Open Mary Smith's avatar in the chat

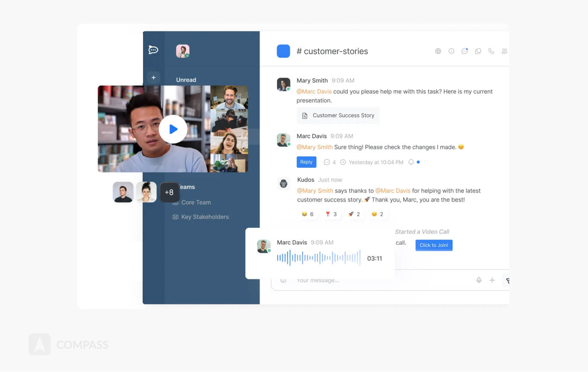coord(283,85)
